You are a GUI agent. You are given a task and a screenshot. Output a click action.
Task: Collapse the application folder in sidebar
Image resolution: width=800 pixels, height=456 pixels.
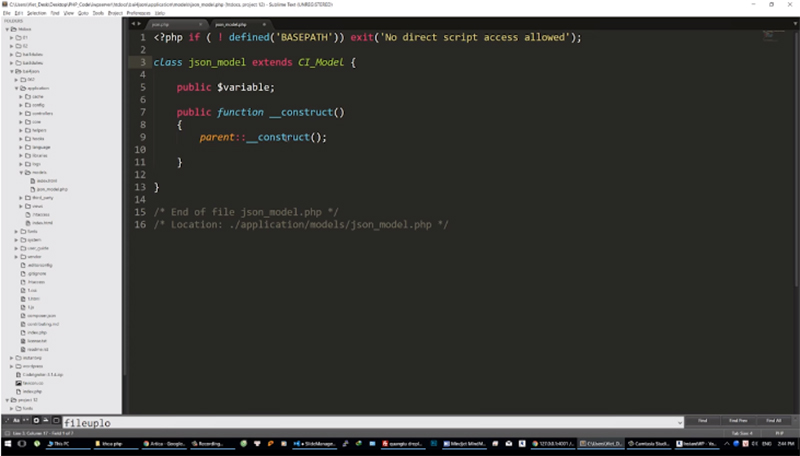pos(18,88)
